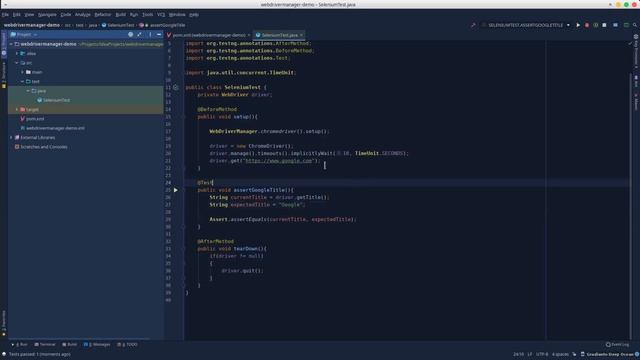Click the cursor position 24:10 indicator
The height and width of the screenshot is (360, 640).
pyautogui.click(x=518, y=354)
